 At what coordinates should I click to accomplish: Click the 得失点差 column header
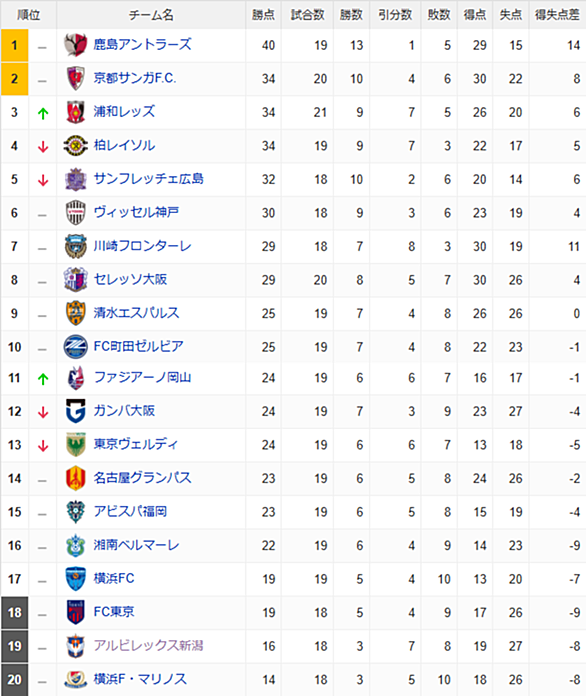[557, 15]
